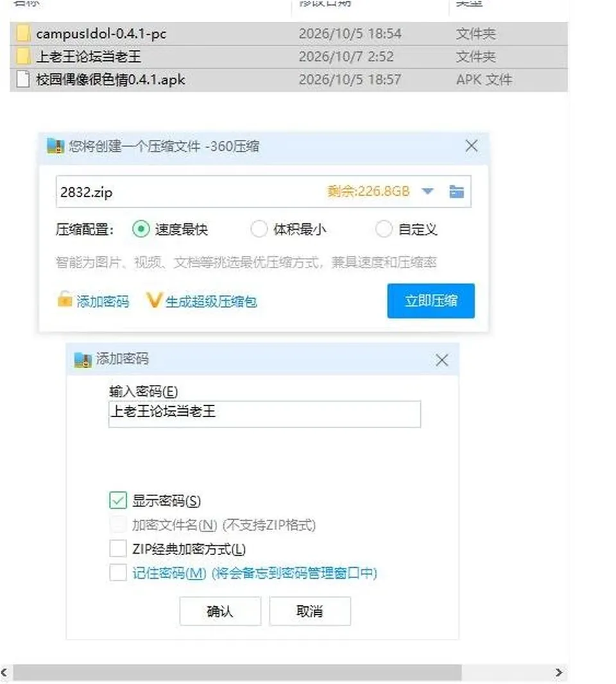Image resolution: width=616 pixels, height=684 pixels.
Task: Select the 上老王论坛当老王 folder name in the file list
Action: coord(89,56)
